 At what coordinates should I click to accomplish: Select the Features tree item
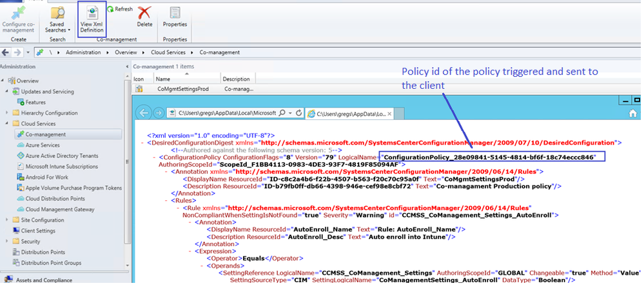(x=35, y=102)
